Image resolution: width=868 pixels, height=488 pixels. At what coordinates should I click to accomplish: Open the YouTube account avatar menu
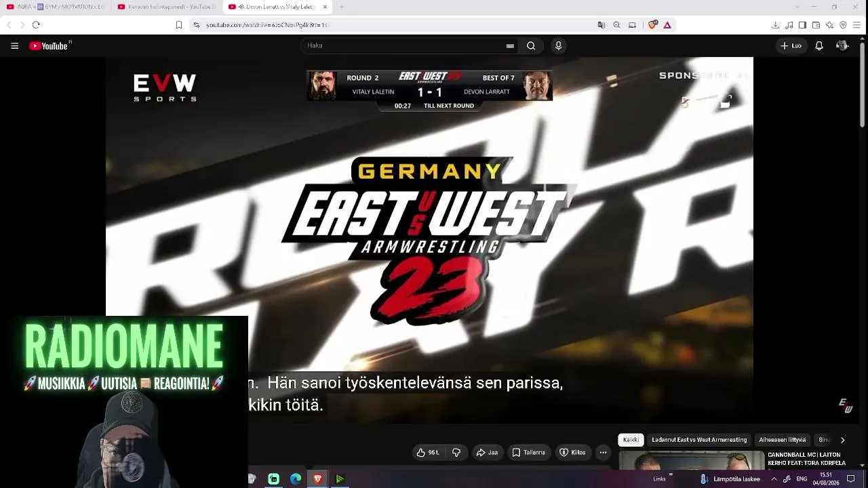click(x=842, y=46)
